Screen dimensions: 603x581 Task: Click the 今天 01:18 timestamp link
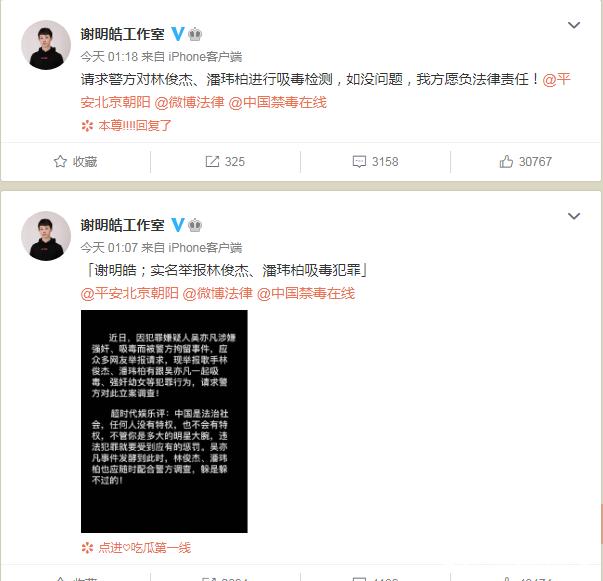tap(109, 57)
